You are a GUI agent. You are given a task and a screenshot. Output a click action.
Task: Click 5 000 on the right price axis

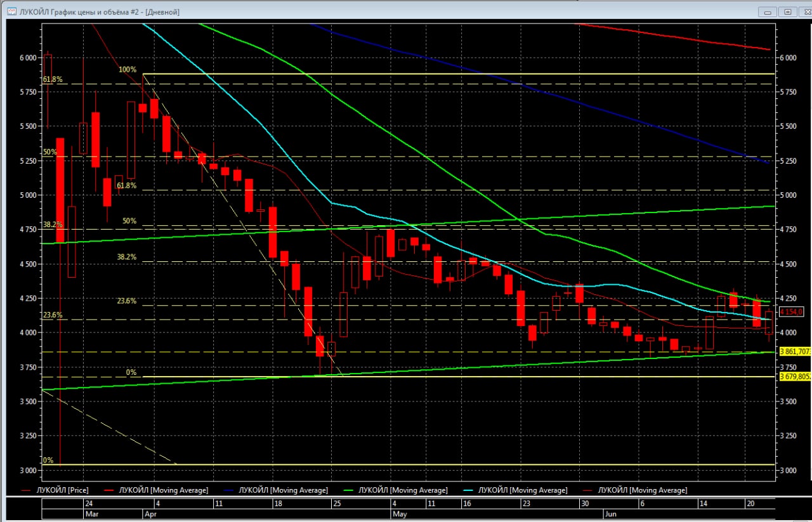pos(787,195)
